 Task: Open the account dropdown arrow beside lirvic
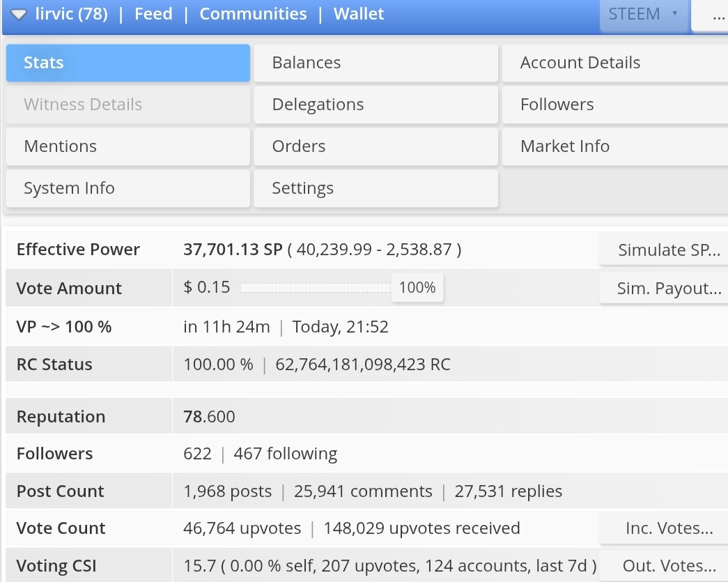pos(19,15)
